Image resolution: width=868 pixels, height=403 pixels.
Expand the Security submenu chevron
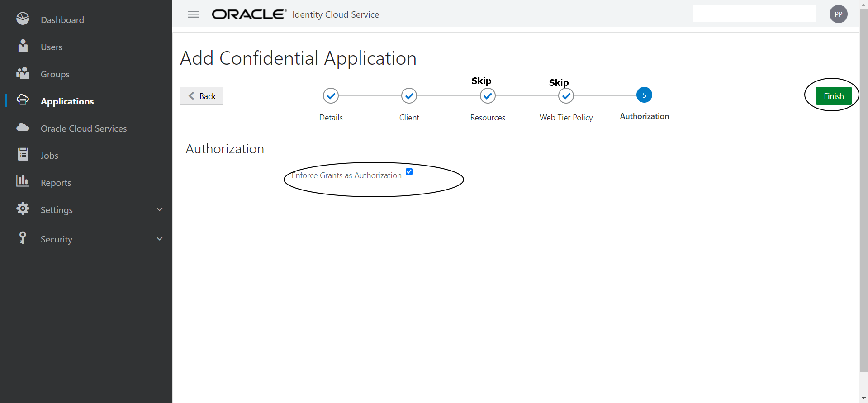point(159,239)
